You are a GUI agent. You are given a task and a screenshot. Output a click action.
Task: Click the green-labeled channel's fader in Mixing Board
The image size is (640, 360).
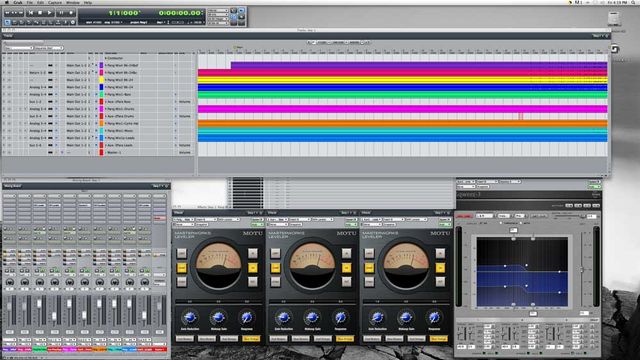pos(39,304)
